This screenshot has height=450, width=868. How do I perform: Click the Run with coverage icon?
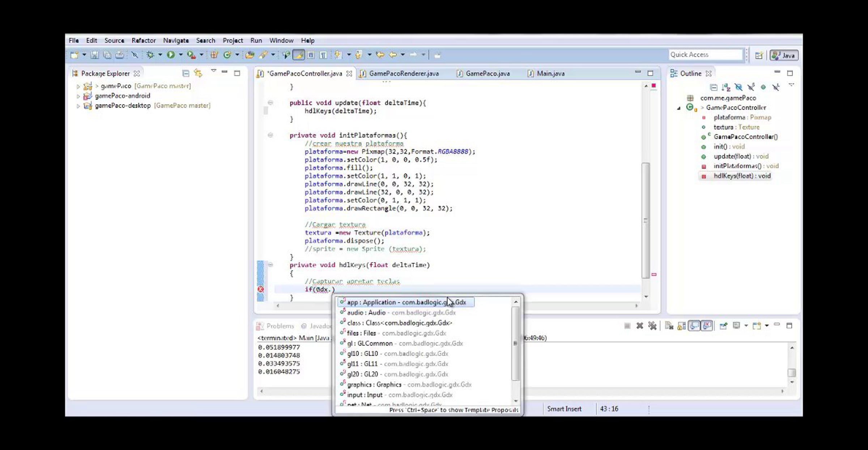(x=191, y=55)
